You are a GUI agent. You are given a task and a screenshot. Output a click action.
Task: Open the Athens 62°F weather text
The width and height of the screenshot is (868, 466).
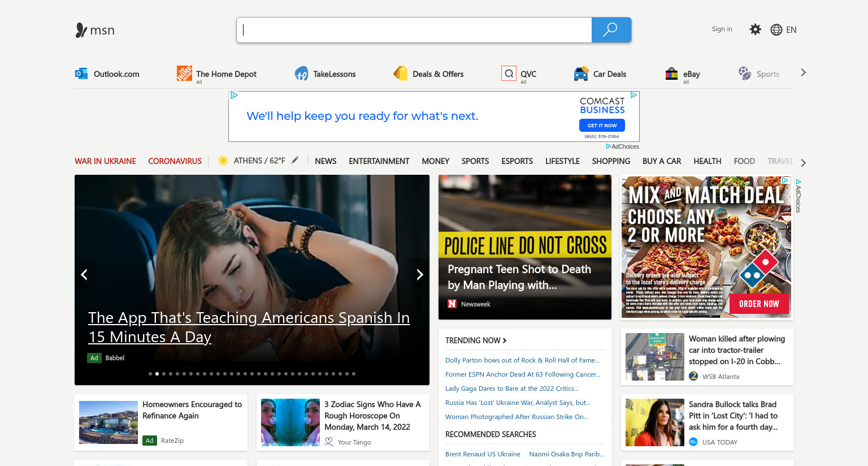pos(259,161)
